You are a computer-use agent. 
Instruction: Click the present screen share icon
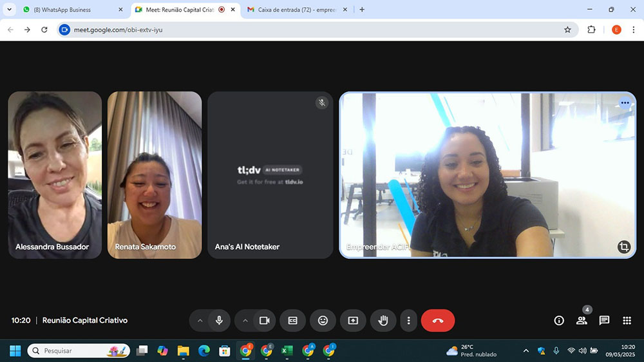[353, 320]
